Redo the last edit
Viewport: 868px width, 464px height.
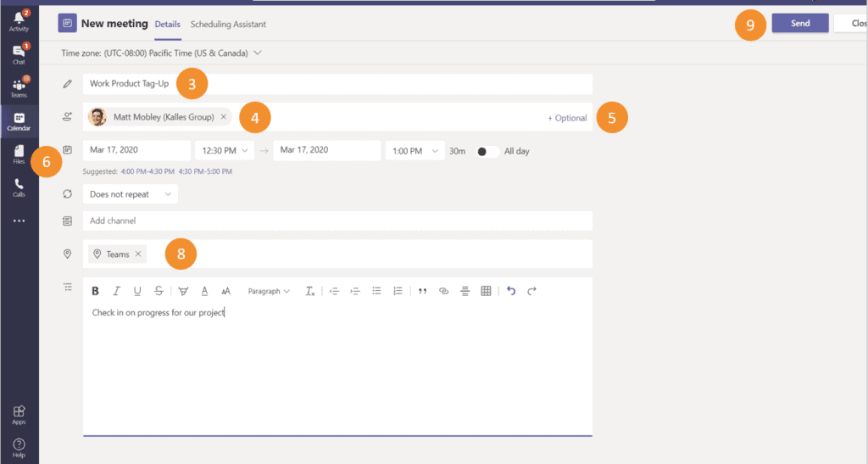point(532,291)
